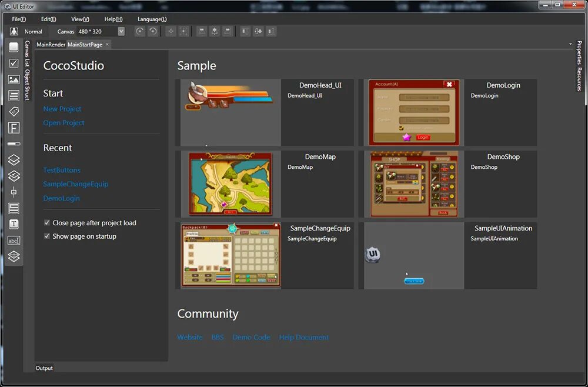
Task: Select the 'abc' text field widget
Action: tap(14, 241)
